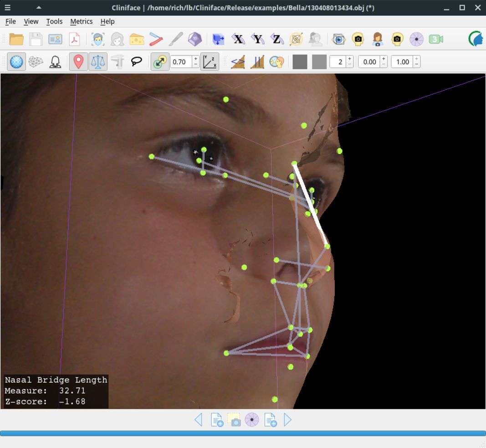486x448 pixels.
Task: Click the cheese wedge toolbar icon
Action: pyautogui.click(x=137, y=39)
